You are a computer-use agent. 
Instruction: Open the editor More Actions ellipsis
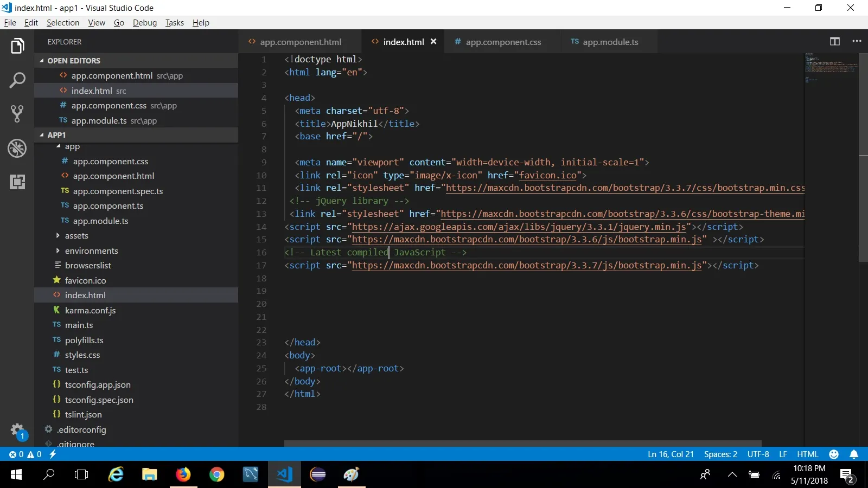857,41
